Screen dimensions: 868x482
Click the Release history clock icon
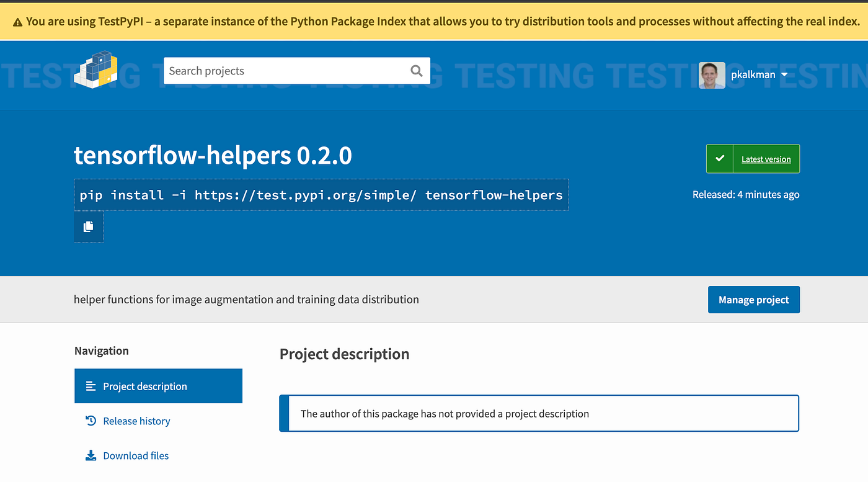pos(91,421)
